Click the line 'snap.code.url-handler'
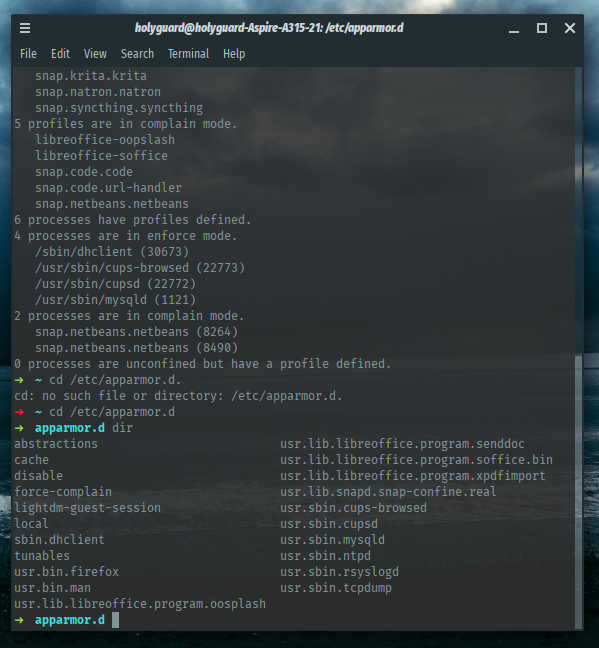599x648 pixels. tap(108, 188)
